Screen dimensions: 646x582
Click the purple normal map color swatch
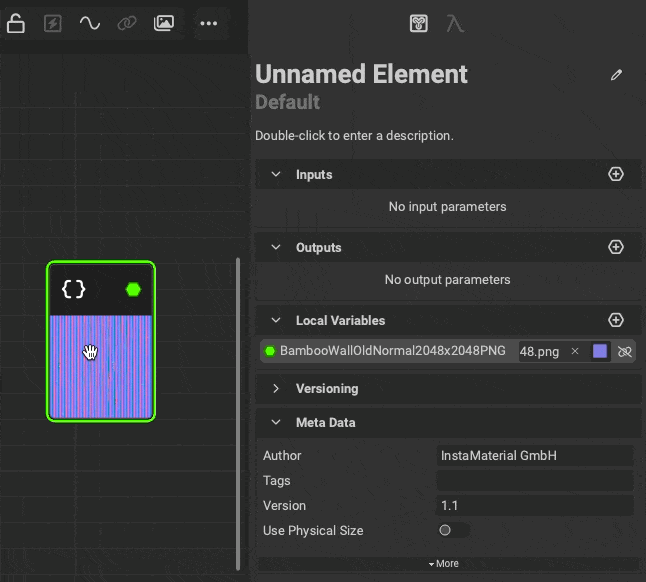600,351
